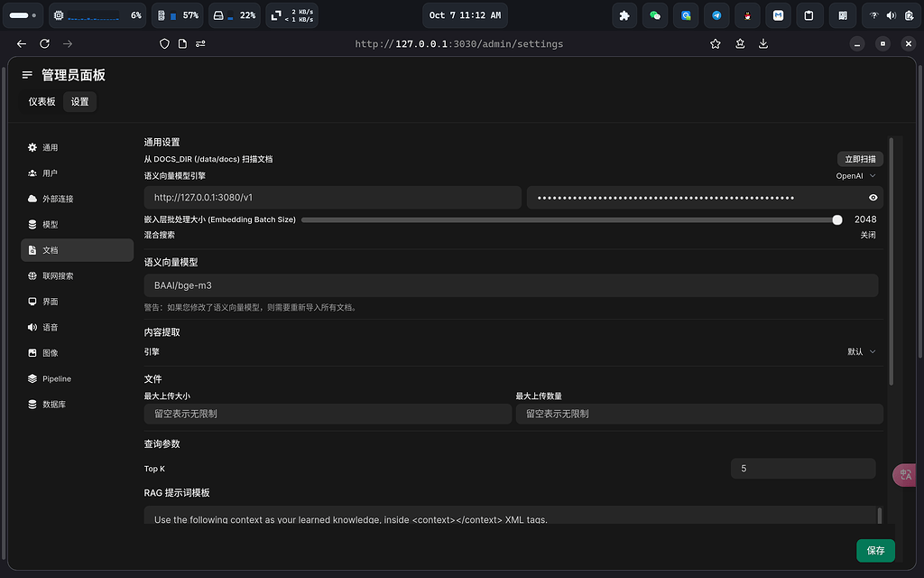Toggle 混合搜索 hybrid search 关闭 switch
Viewport: 924px width, 578px height.
pos(867,235)
